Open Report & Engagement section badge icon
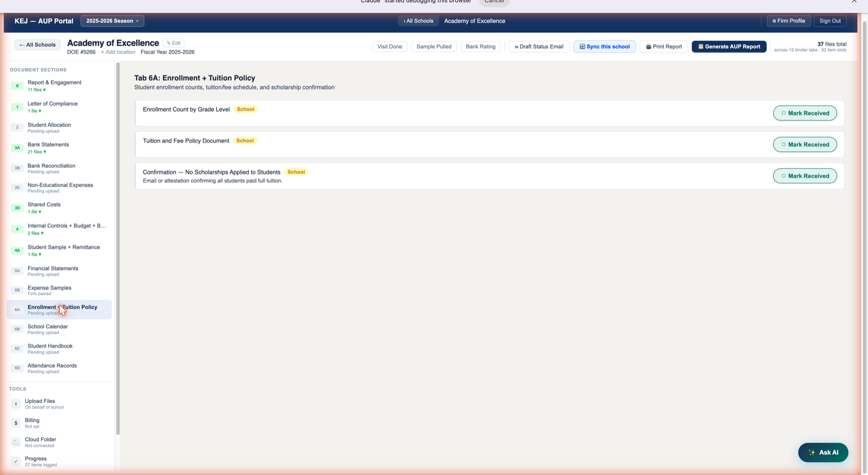 pos(17,86)
